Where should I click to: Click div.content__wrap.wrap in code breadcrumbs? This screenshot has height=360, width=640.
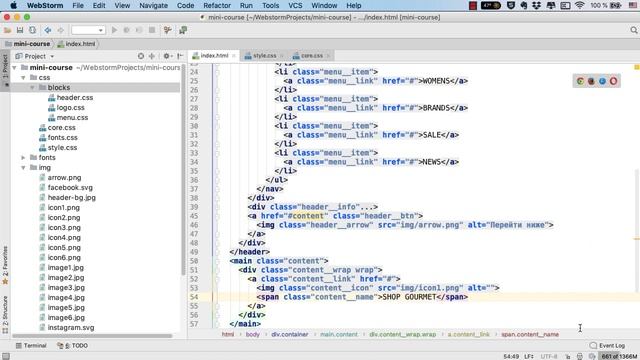pos(402,334)
